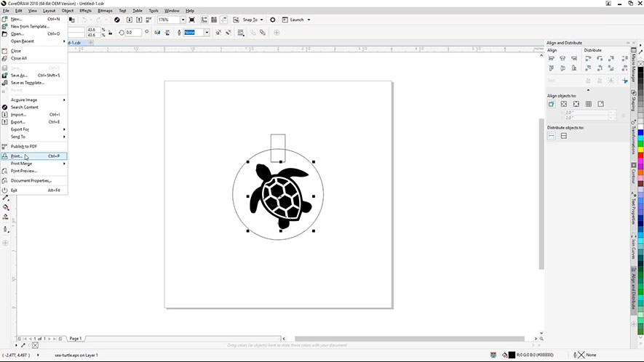The width and height of the screenshot is (644, 362).
Task: Click Print in the File menu
Action: [17, 156]
